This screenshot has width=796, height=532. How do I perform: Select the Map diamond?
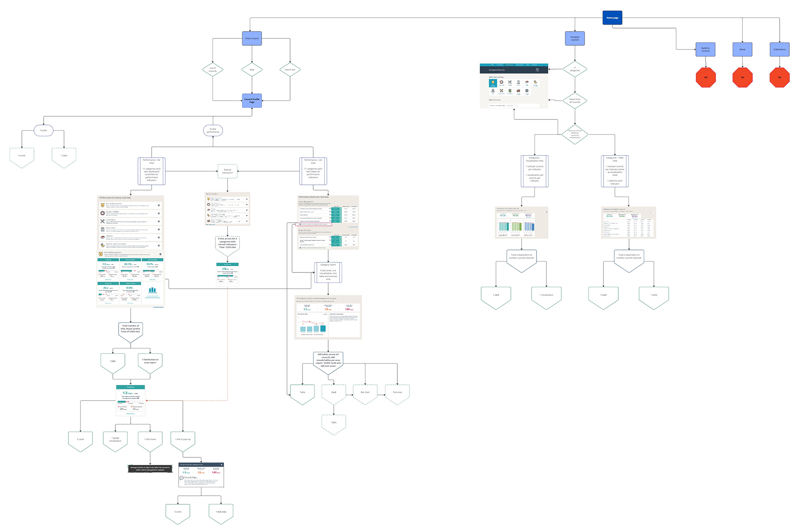click(252, 70)
